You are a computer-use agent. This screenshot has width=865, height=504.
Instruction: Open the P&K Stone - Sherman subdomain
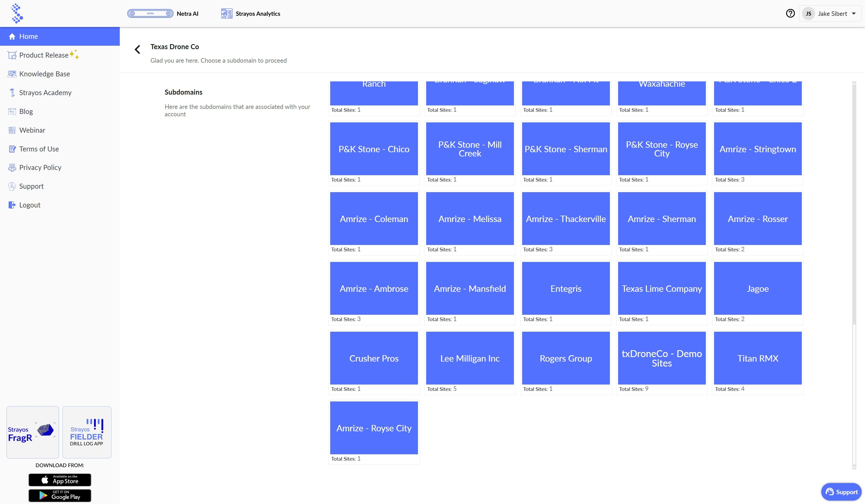(x=566, y=149)
